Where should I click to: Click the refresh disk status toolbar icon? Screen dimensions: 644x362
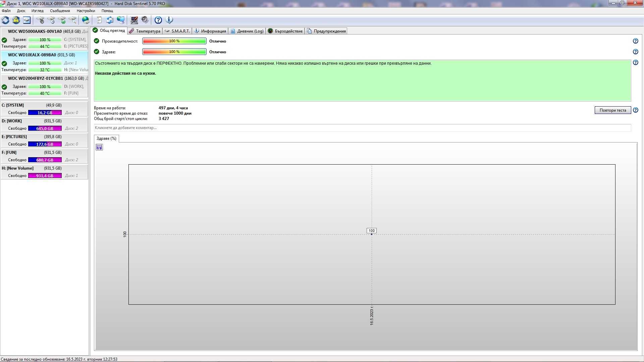coord(5,20)
